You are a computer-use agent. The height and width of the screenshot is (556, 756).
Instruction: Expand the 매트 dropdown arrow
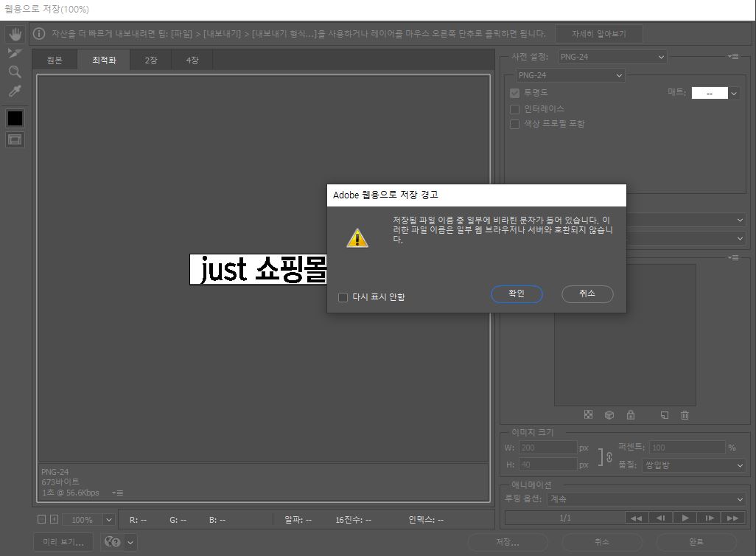click(x=734, y=93)
